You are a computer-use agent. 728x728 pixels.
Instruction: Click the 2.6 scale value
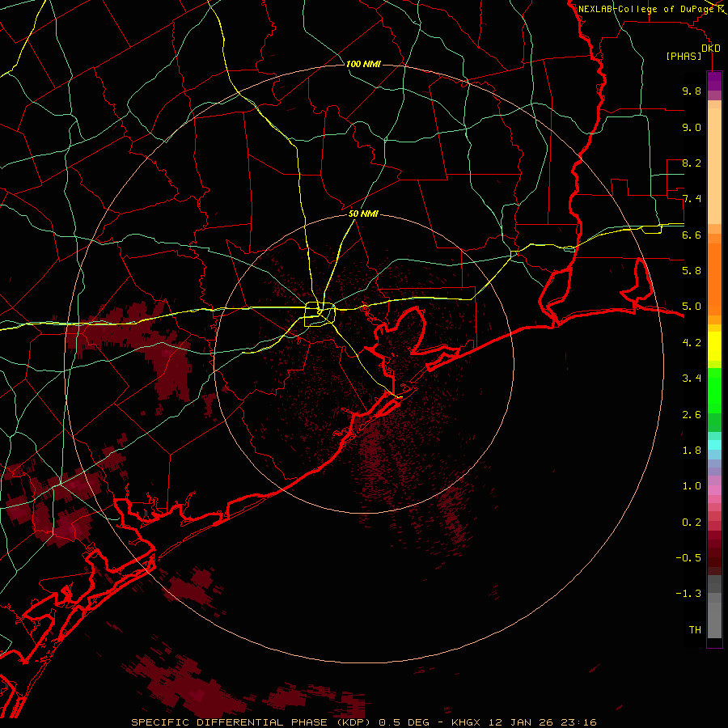tap(692, 415)
